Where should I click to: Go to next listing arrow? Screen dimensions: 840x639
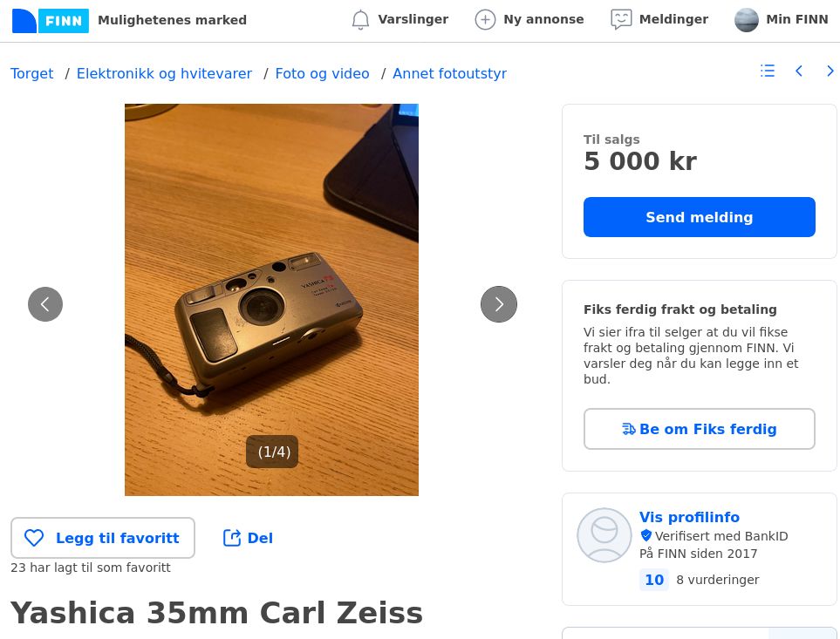pos(830,71)
